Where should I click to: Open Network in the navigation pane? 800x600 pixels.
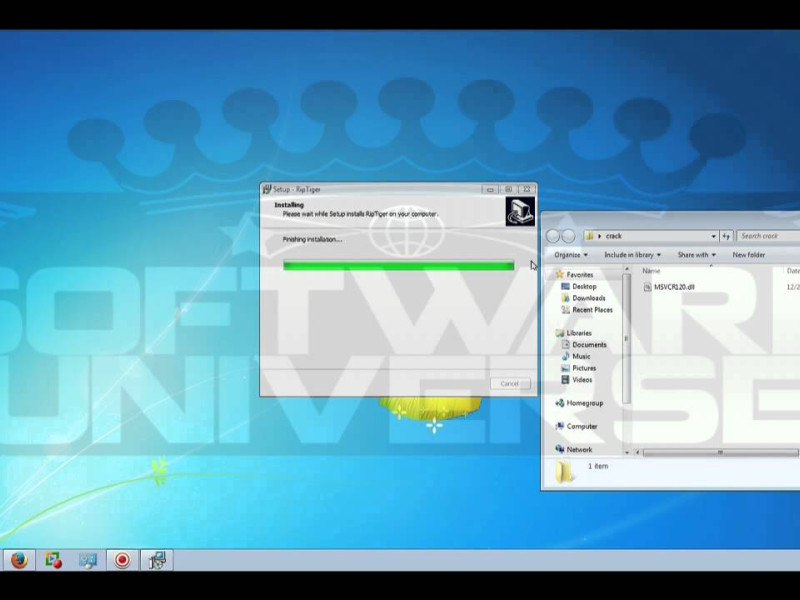[579, 449]
